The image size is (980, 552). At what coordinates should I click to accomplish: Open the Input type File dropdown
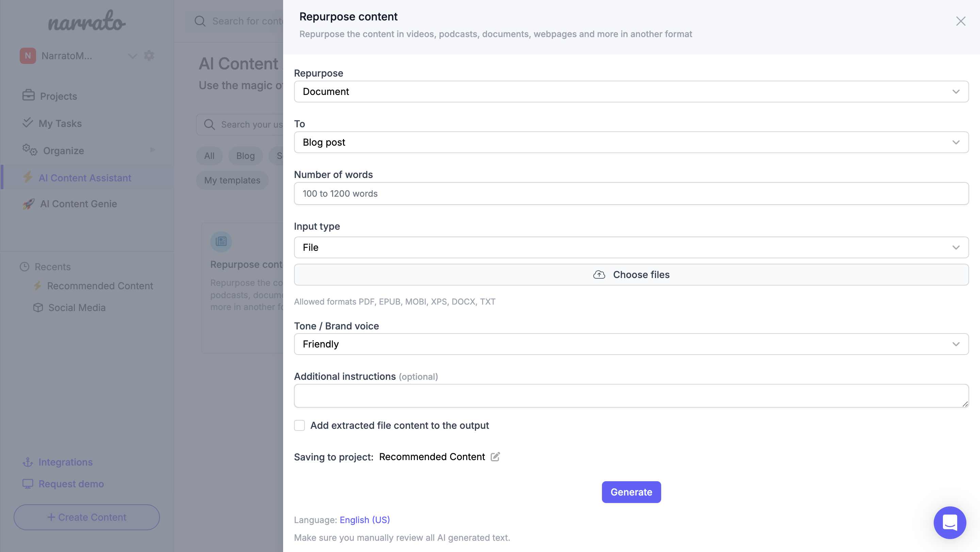click(x=631, y=247)
